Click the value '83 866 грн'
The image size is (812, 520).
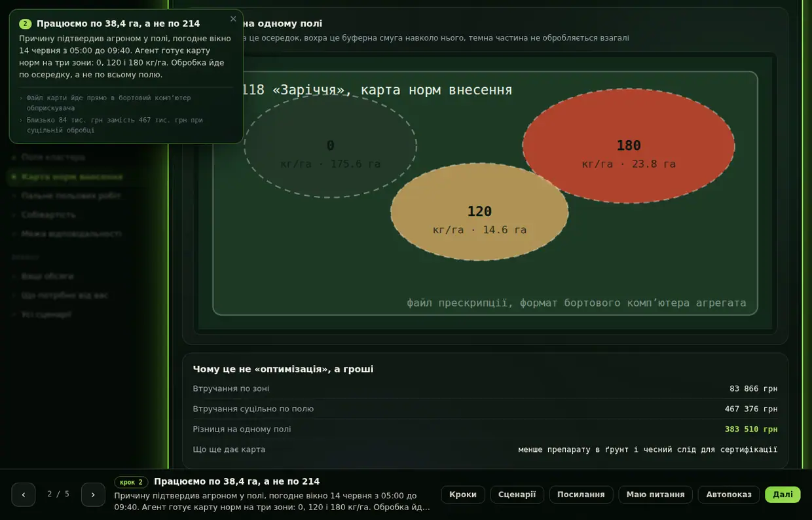[754, 389]
